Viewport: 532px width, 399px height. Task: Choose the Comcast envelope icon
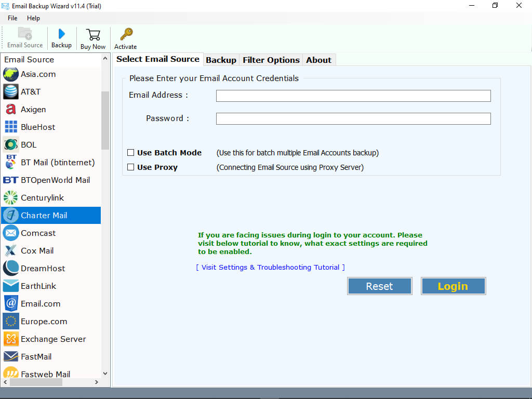(x=11, y=233)
